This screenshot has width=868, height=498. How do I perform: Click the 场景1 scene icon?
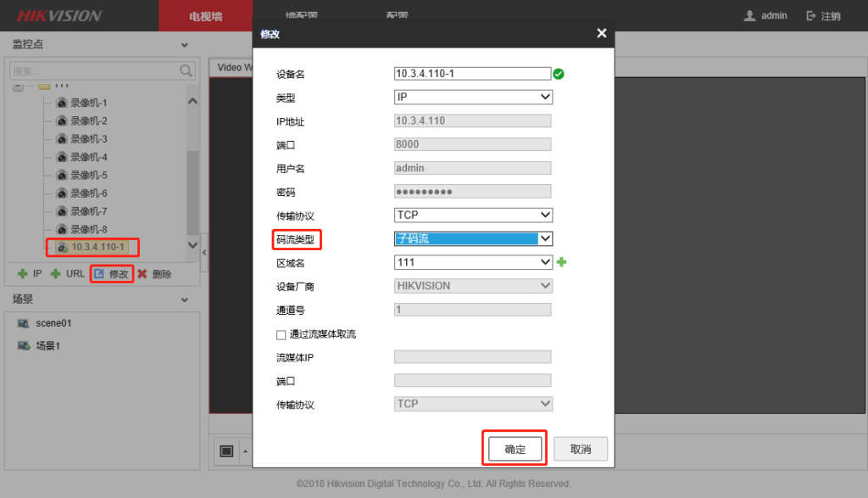coord(25,345)
